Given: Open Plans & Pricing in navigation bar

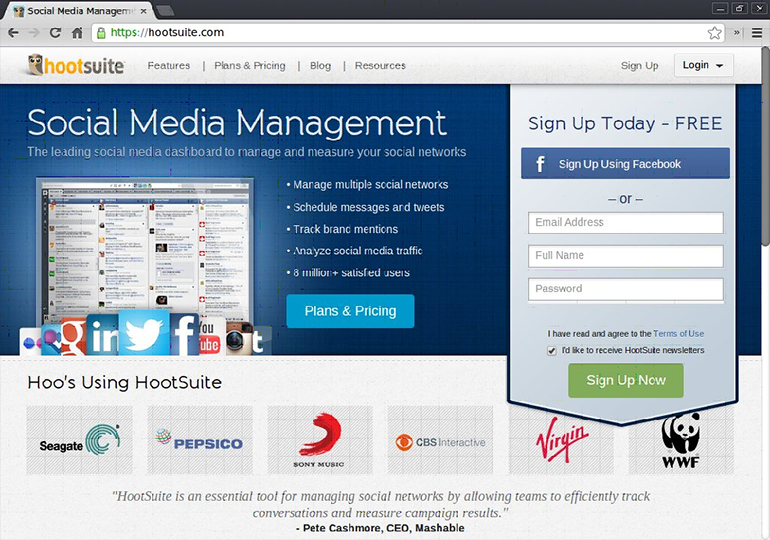Looking at the screenshot, I should [250, 66].
